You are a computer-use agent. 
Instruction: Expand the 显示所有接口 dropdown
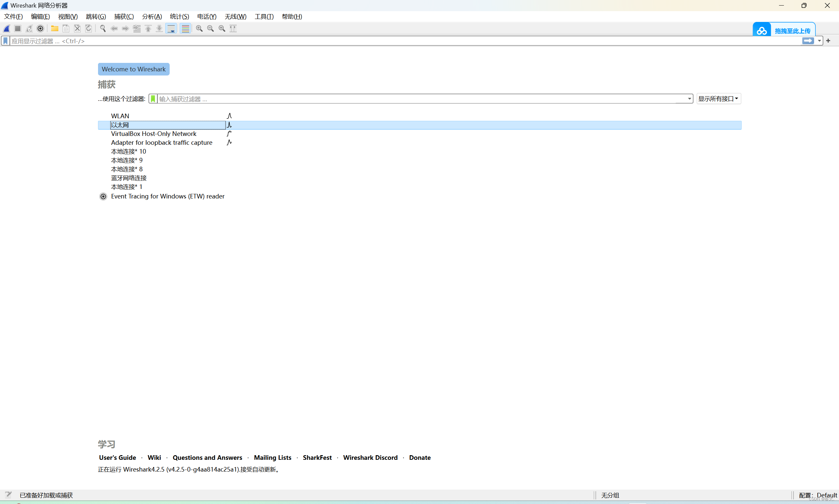[718, 99]
